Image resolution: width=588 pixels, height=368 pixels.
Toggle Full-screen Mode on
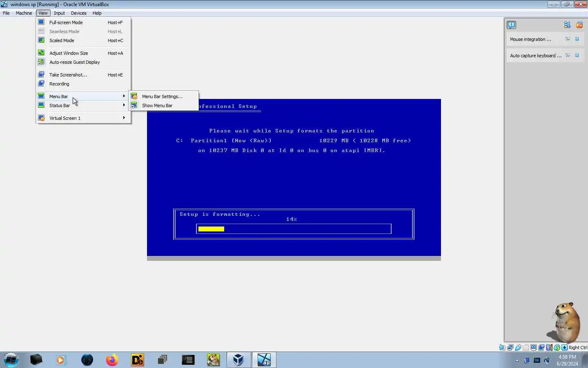(x=83, y=22)
